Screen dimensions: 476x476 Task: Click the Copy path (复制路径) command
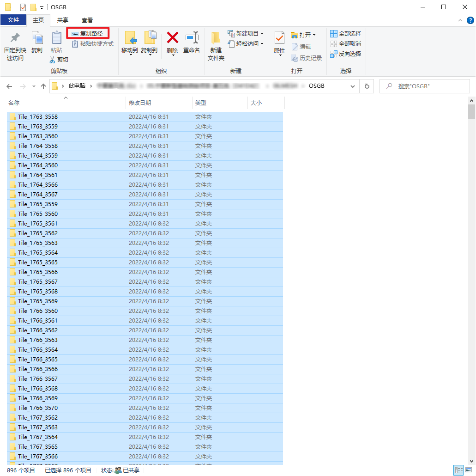[88, 33]
